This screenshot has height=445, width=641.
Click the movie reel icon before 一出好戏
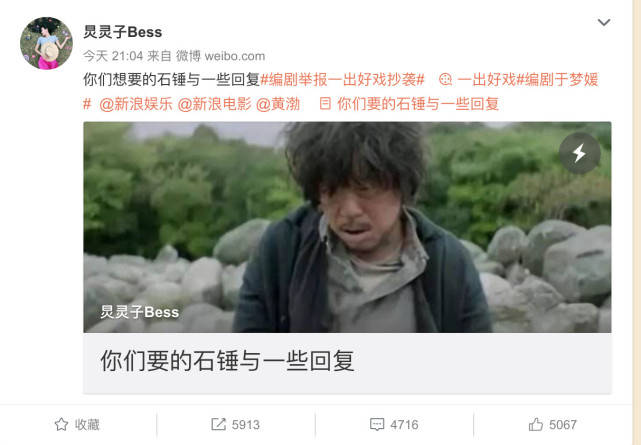click(445, 79)
